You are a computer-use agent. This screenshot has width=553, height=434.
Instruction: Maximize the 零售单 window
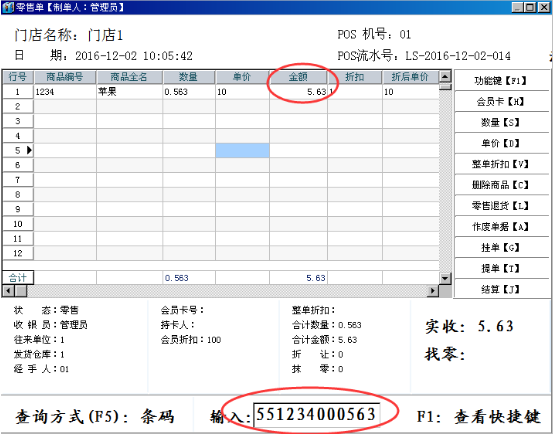pyautogui.click(x=530, y=7)
